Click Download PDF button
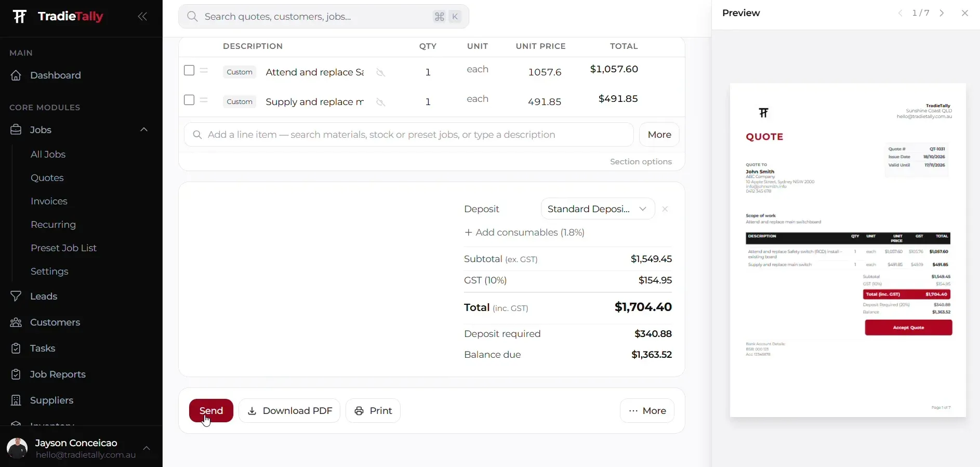The height and width of the screenshot is (467, 980). click(289, 411)
